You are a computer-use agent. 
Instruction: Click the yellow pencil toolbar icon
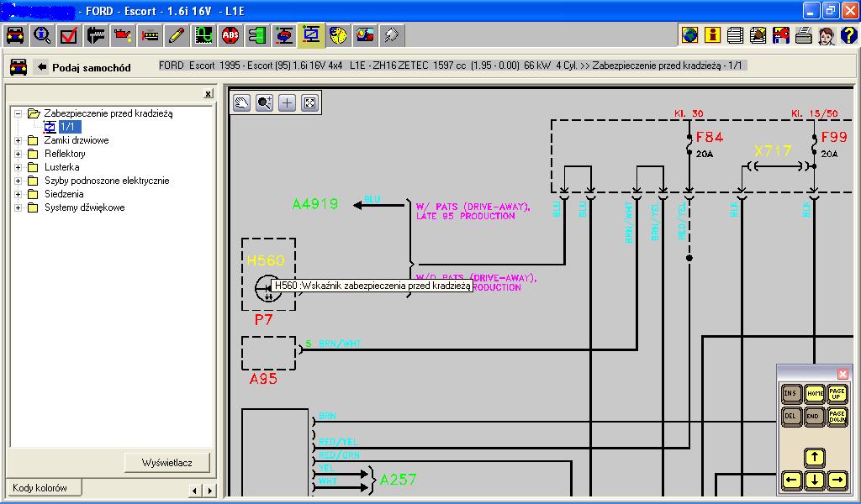(177, 35)
